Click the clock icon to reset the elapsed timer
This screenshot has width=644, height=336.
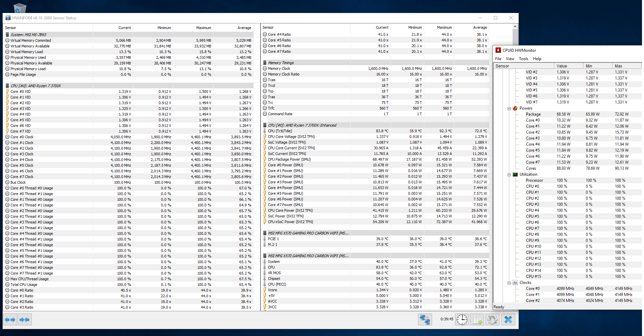pos(462,320)
